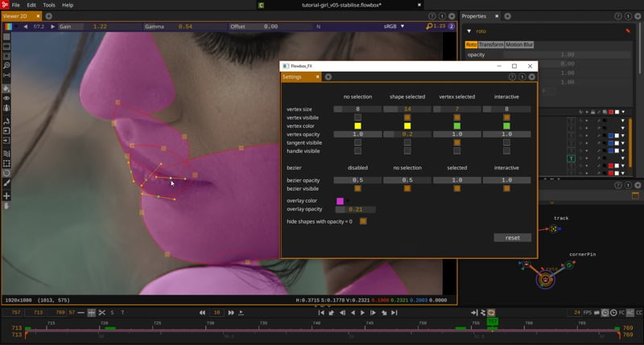Toggle vertex visible for shape selected

[407, 117]
